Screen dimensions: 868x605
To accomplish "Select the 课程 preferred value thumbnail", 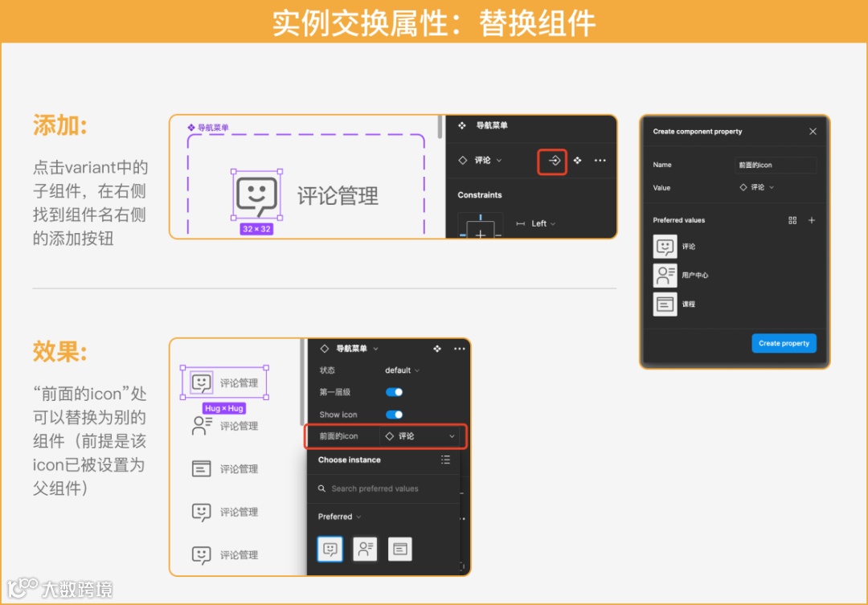I will click(x=665, y=304).
